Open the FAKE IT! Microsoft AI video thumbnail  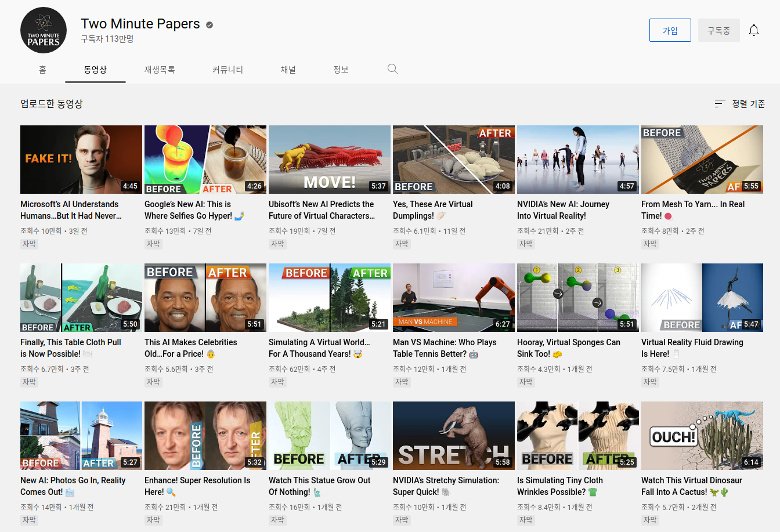[81, 160]
